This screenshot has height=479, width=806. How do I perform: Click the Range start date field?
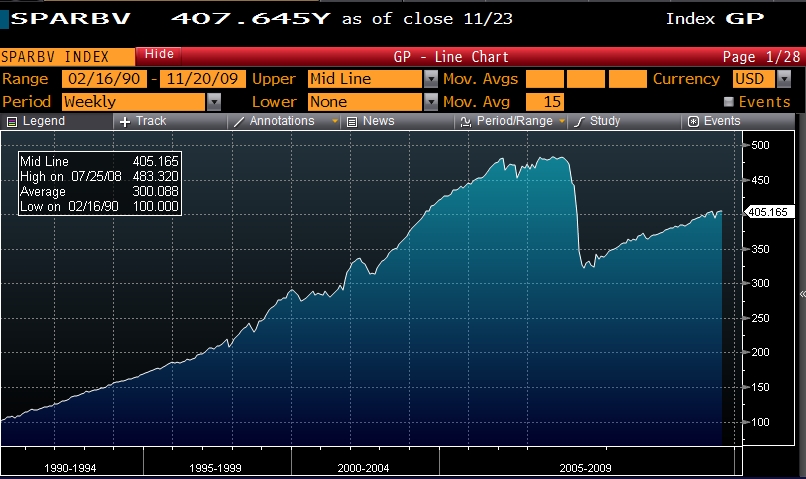tap(103, 79)
